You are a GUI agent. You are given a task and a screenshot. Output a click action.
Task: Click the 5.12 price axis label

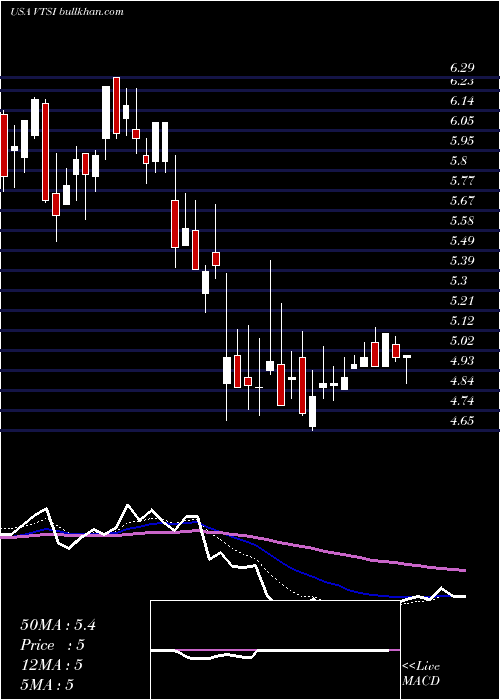coord(462,321)
